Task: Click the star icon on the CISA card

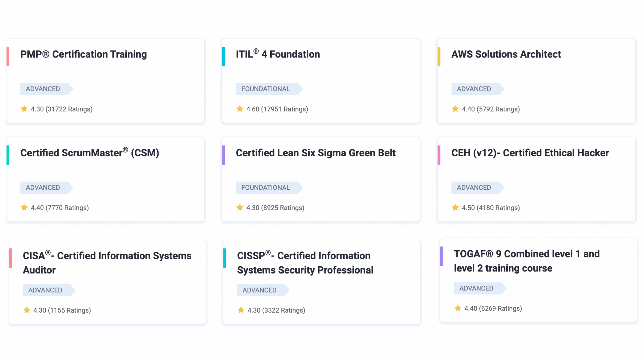Action: tap(27, 310)
